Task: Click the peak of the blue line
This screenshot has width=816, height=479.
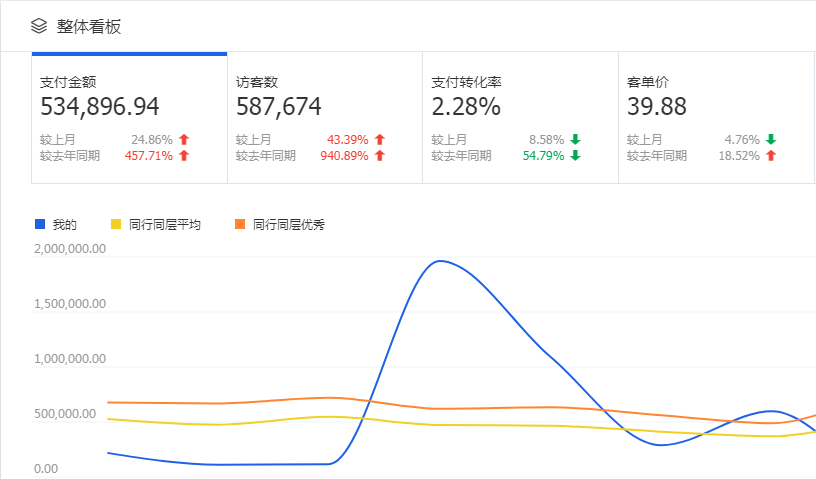Action: (440, 261)
